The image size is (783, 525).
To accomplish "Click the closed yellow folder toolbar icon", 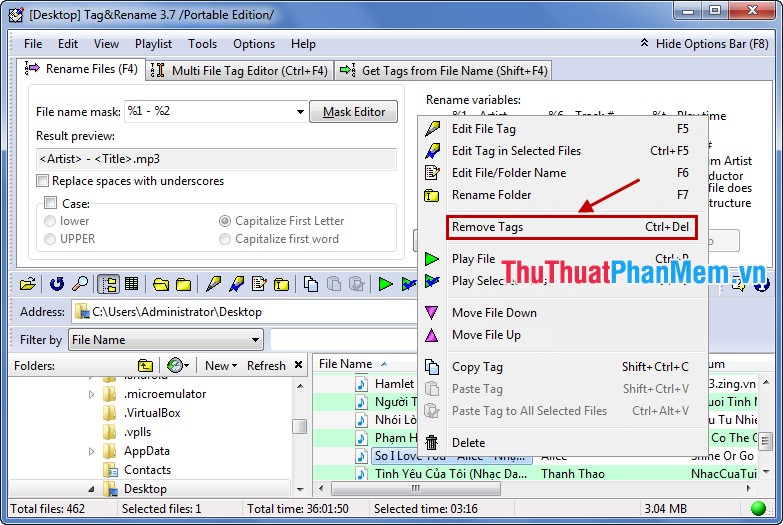I will pyautogui.click(x=183, y=285).
